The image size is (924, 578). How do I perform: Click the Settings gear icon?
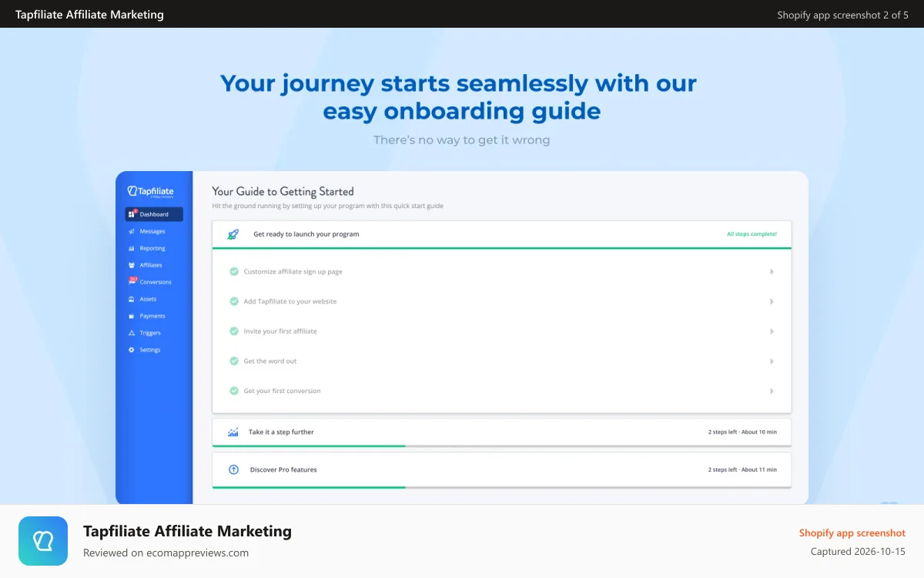point(132,350)
